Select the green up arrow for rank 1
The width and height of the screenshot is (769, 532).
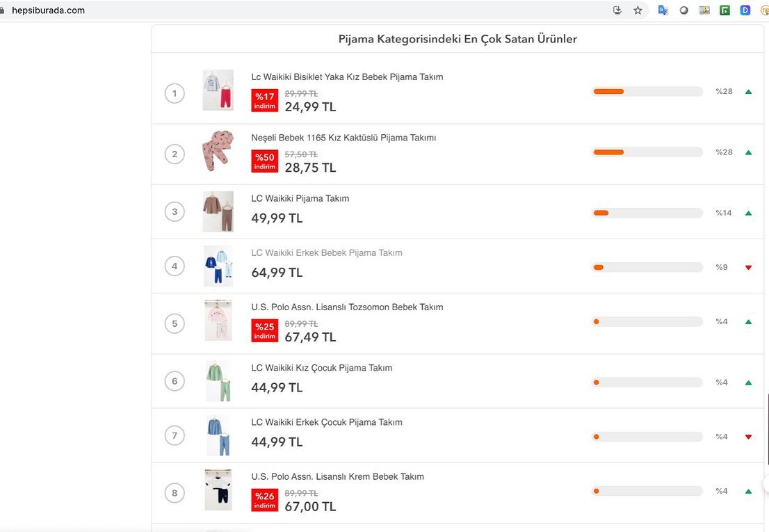coord(748,92)
